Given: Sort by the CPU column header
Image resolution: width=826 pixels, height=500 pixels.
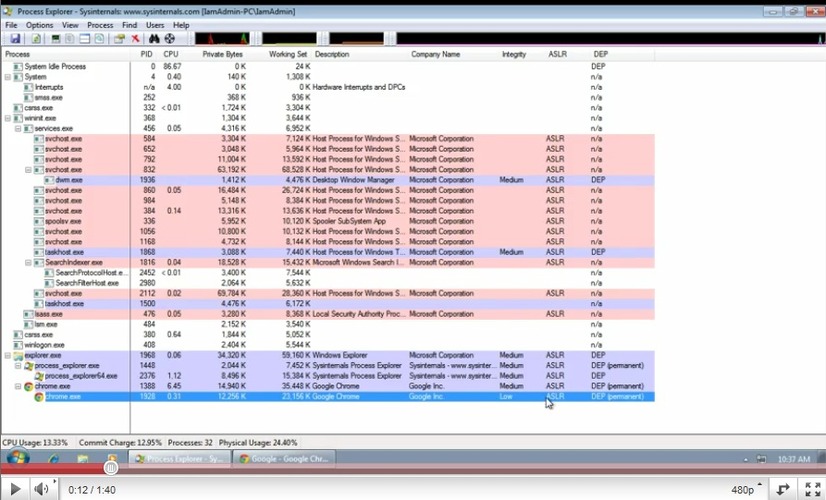Looking at the screenshot, I should [171, 54].
